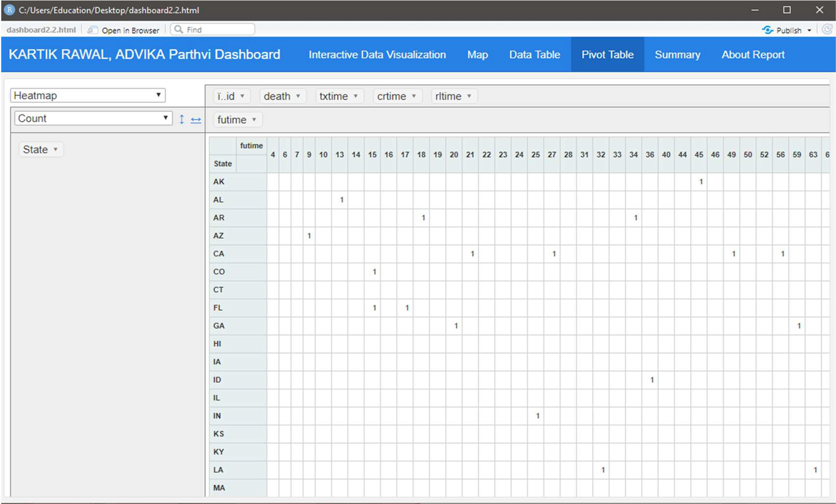Click the vertical sort arrow icon
Image resolution: width=836 pixels, height=504 pixels.
(x=182, y=119)
